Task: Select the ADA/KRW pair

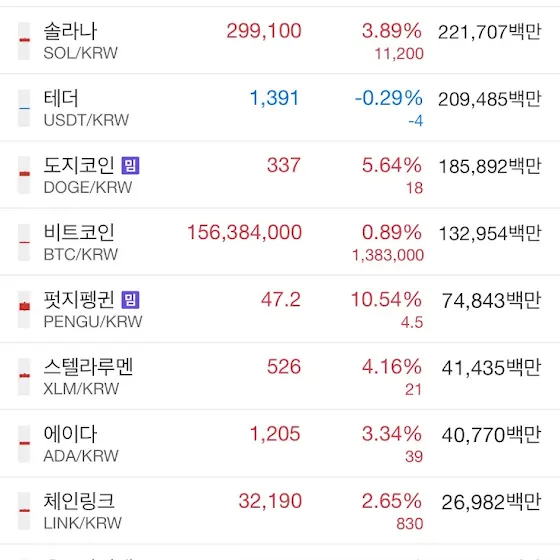Action: pos(280,443)
